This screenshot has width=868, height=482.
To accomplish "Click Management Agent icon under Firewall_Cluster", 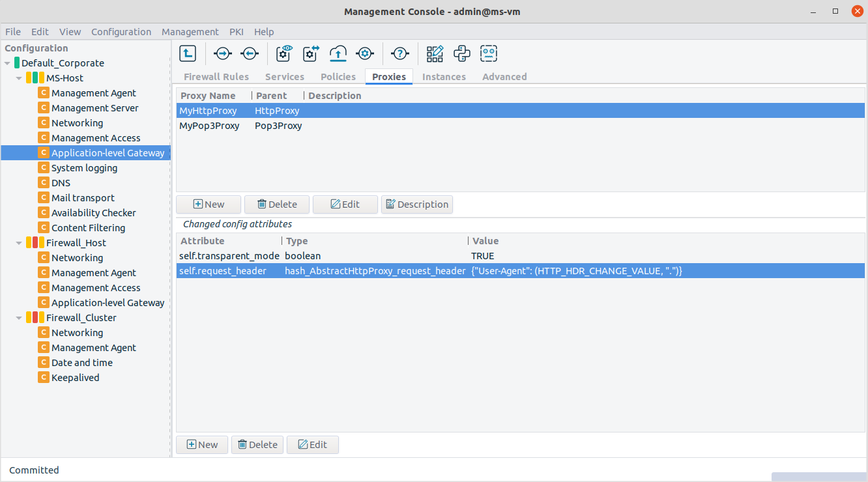I will coord(44,348).
